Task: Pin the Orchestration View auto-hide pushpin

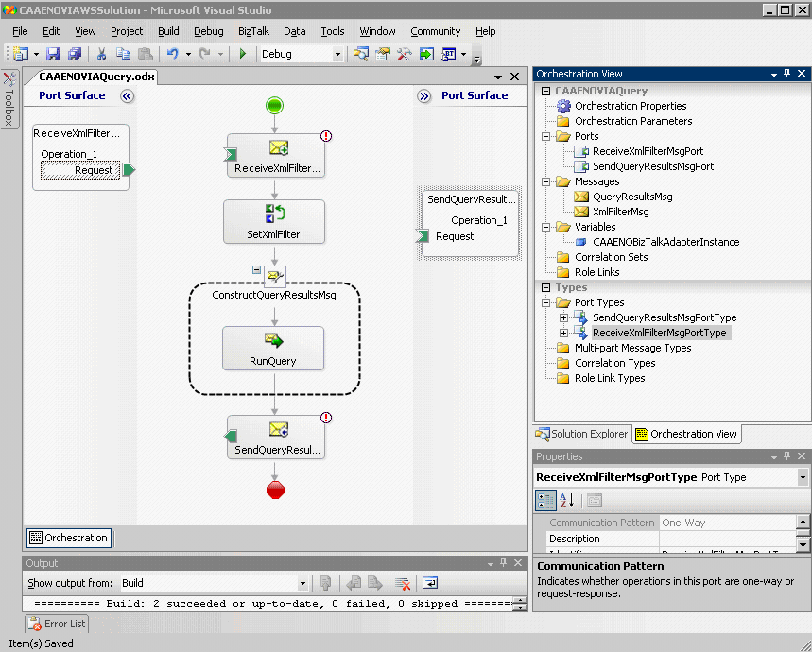Action: coord(787,74)
